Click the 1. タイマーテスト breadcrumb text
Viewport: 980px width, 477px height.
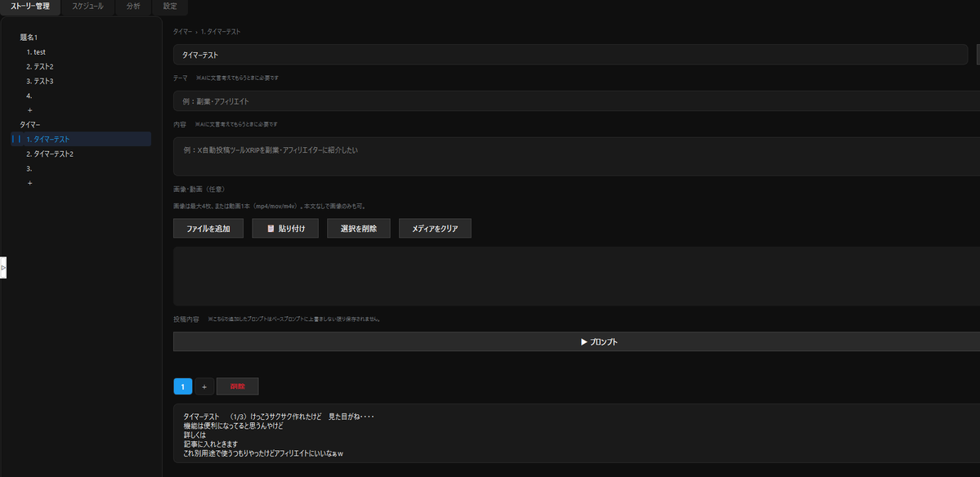point(220,31)
